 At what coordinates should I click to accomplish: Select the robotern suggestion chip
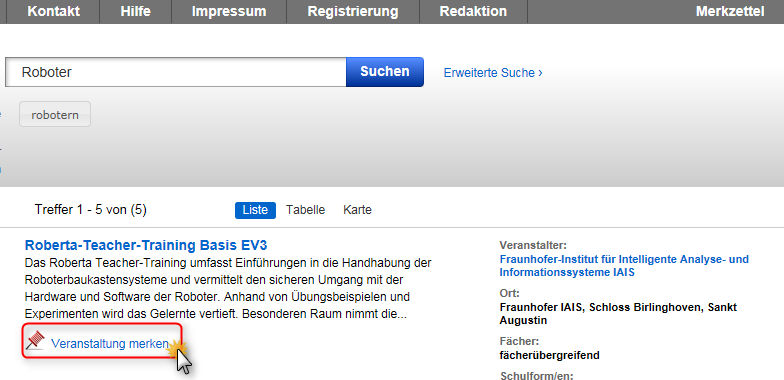point(55,114)
